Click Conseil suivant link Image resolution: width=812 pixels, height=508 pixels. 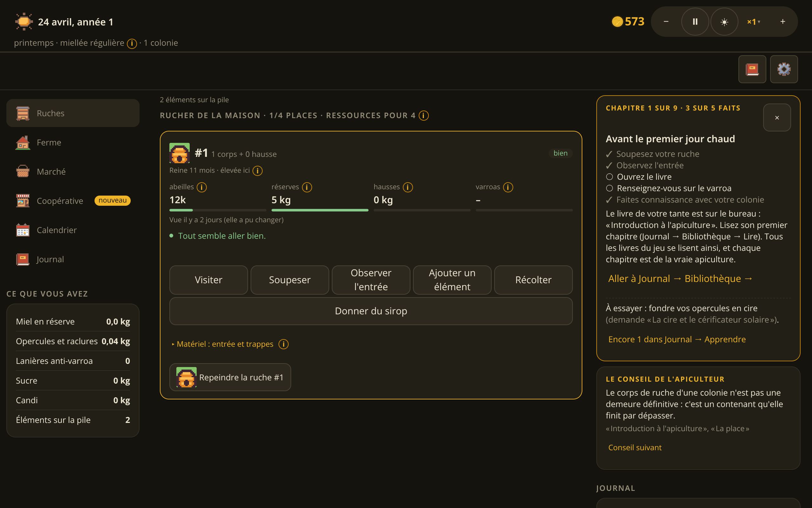click(x=635, y=448)
